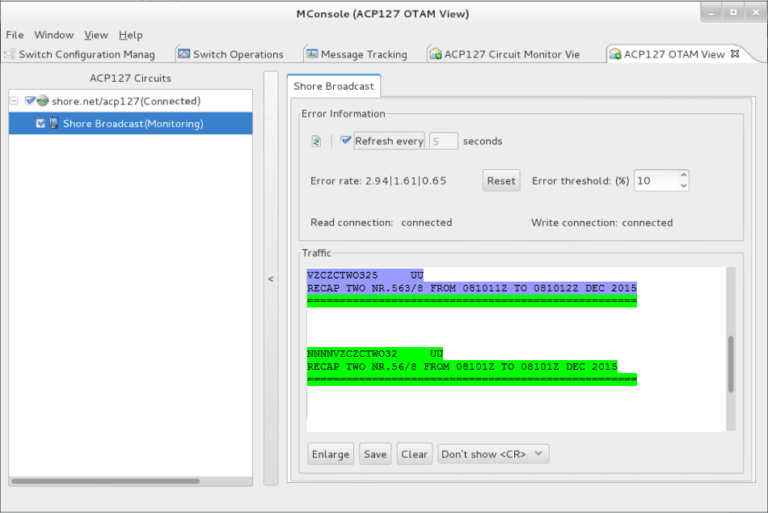
Task: Decrease the Error threshold value
Action: [684, 186]
